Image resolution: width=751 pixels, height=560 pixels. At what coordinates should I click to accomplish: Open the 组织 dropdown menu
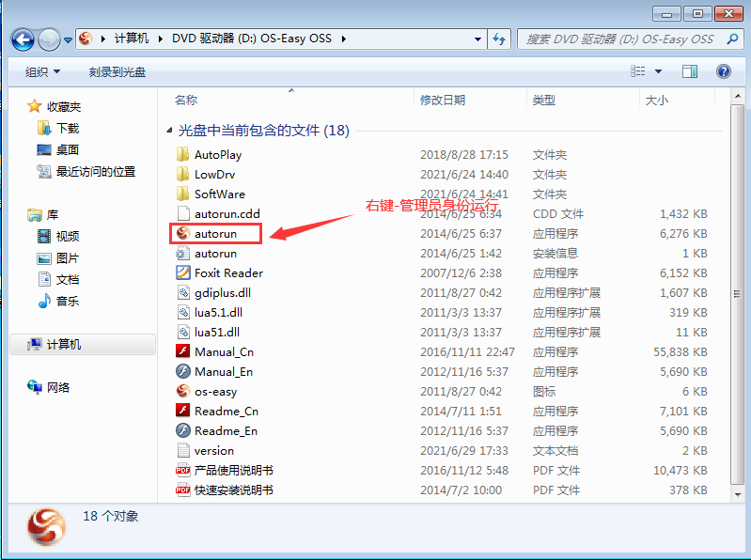point(42,71)
